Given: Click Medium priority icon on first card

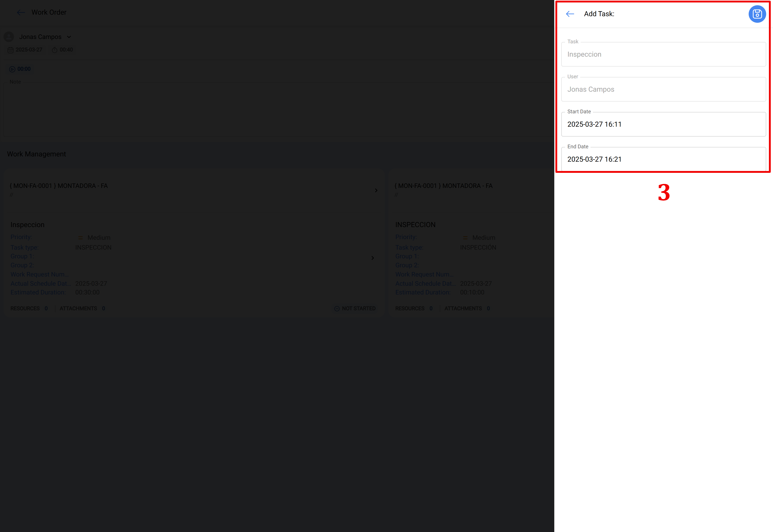Looking at the screenshot, I should click(80, 238).
